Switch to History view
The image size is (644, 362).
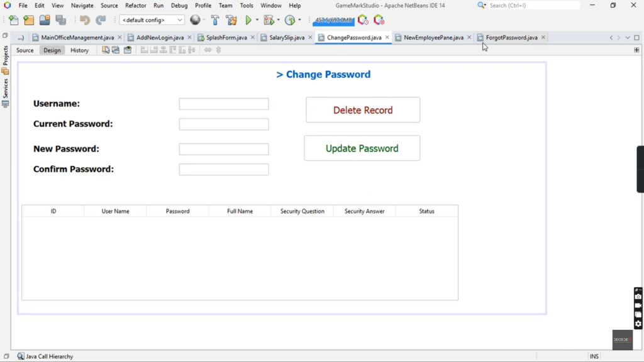(80, 50)
